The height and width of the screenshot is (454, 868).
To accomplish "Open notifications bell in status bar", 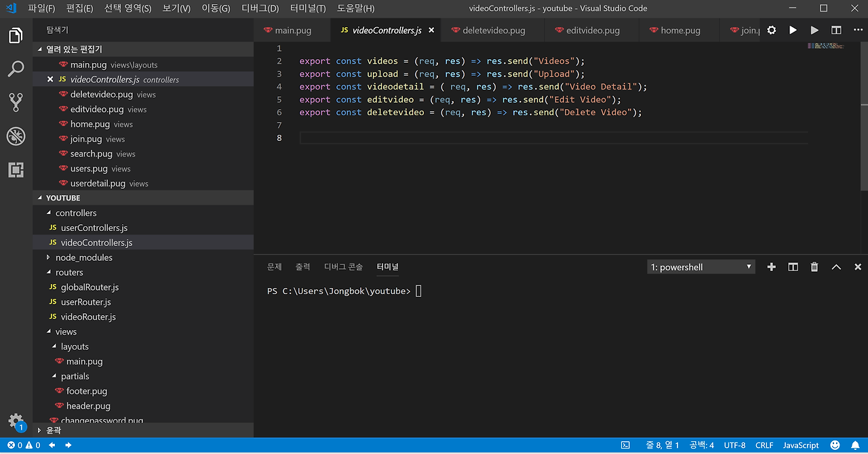I will pos(855,445).
